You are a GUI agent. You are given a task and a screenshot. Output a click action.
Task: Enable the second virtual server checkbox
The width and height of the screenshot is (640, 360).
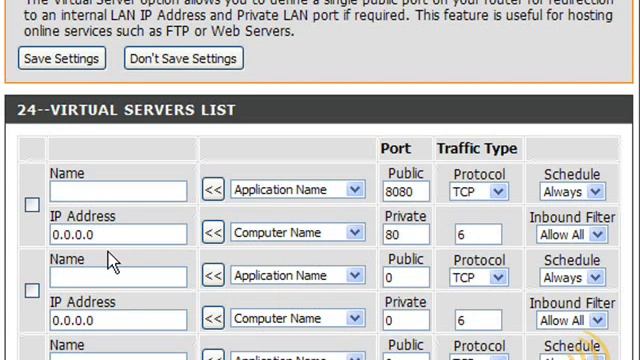coord(32,291)
